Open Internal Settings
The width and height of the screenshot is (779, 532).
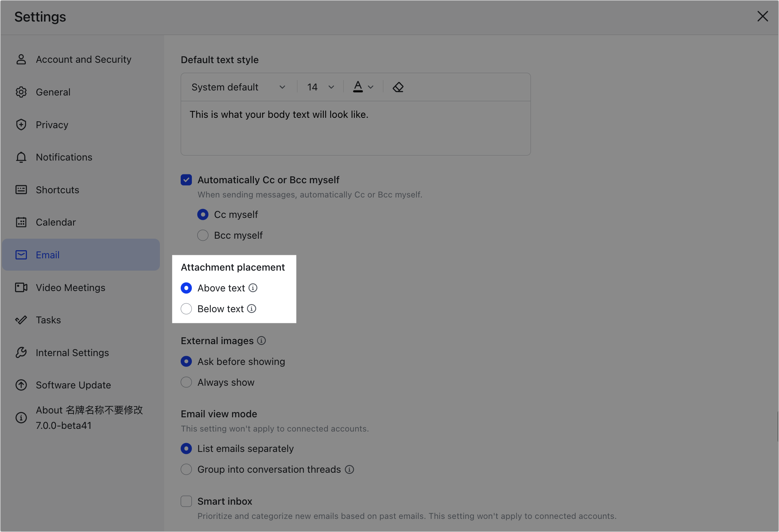coord(72,353)
